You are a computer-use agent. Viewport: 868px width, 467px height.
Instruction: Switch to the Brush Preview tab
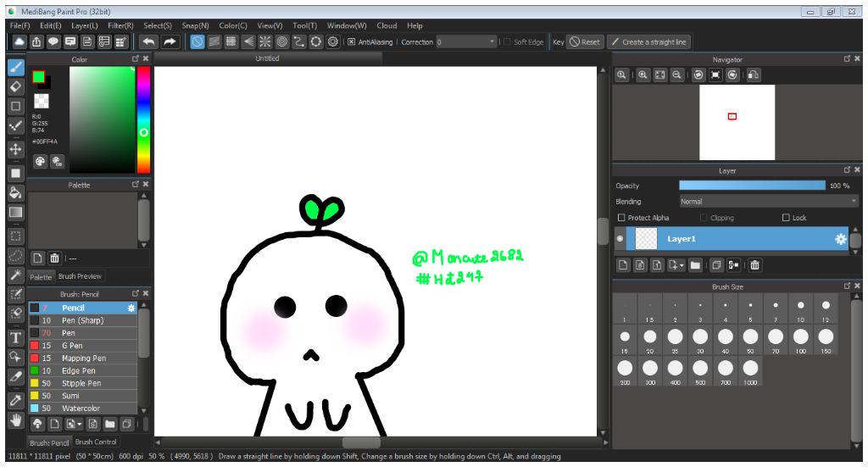point(80,276)
